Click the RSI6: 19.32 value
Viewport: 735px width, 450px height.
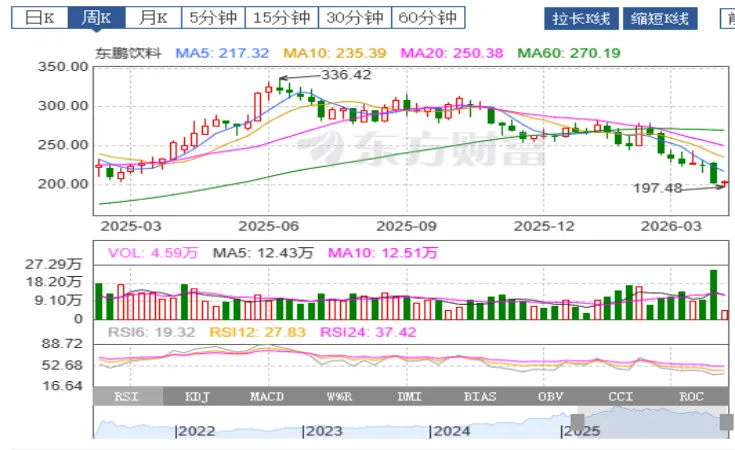point(151,332)
